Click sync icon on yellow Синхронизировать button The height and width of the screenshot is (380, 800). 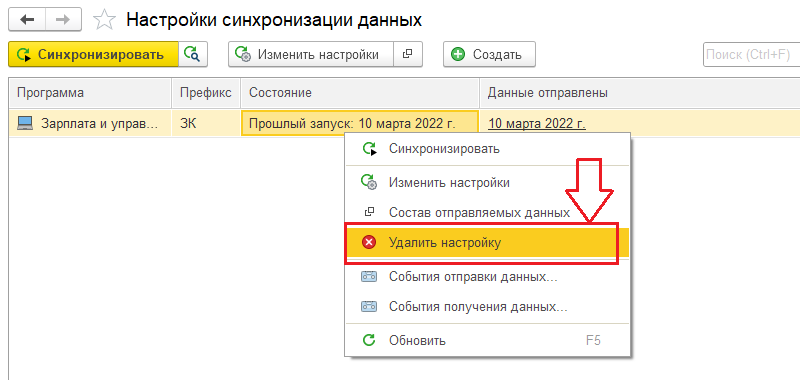tap(24, 55)
